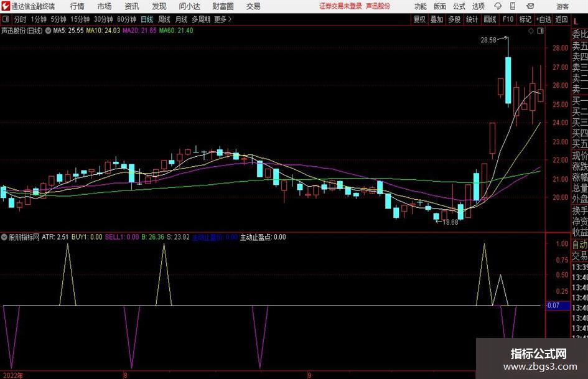This screenshot has height=379, width=588.
Task: Open the 市场 menu
Action: (105, 6)
